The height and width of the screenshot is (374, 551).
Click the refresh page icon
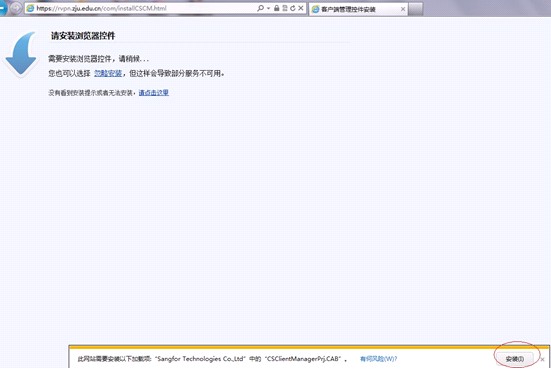[293, 8]
